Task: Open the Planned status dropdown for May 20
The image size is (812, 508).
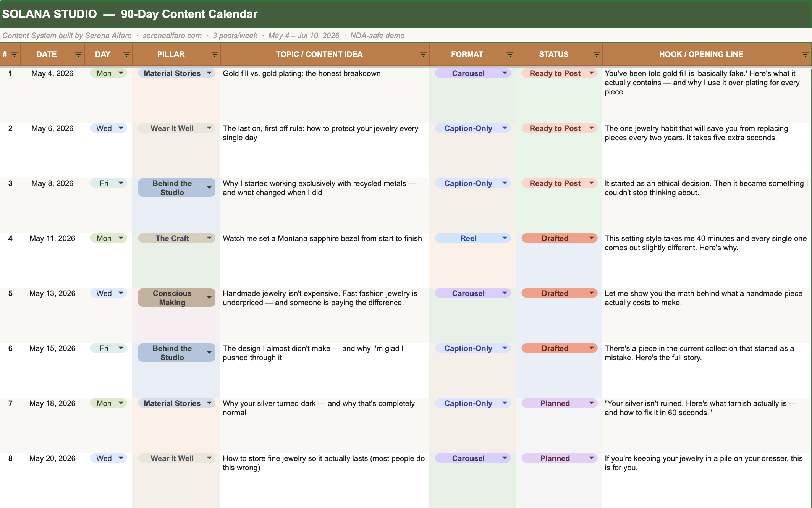Action: coord(592,458)
